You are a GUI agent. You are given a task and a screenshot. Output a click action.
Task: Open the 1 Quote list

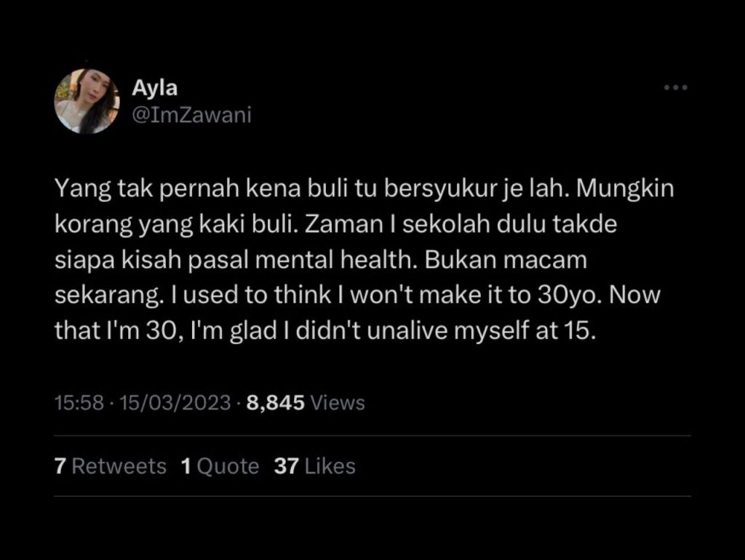pos(220,466)
